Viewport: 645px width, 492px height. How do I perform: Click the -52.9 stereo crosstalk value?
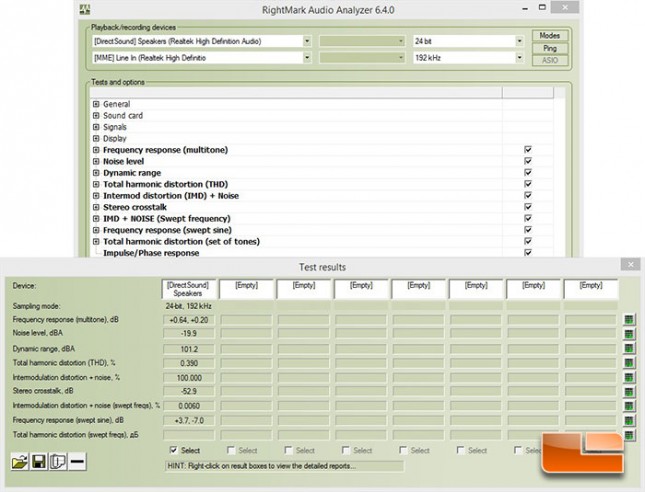[189, 391]
